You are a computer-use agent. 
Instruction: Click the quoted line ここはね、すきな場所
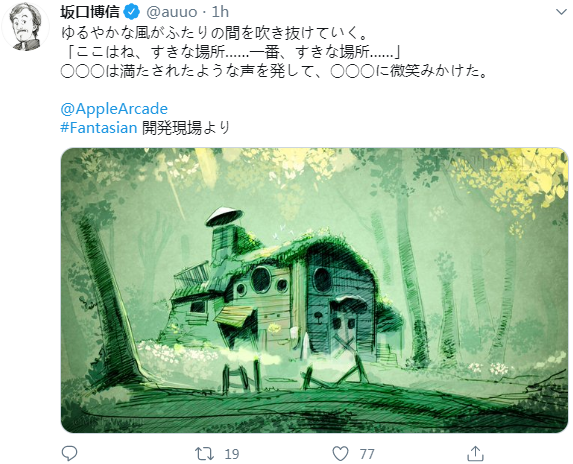pos(234,52)
